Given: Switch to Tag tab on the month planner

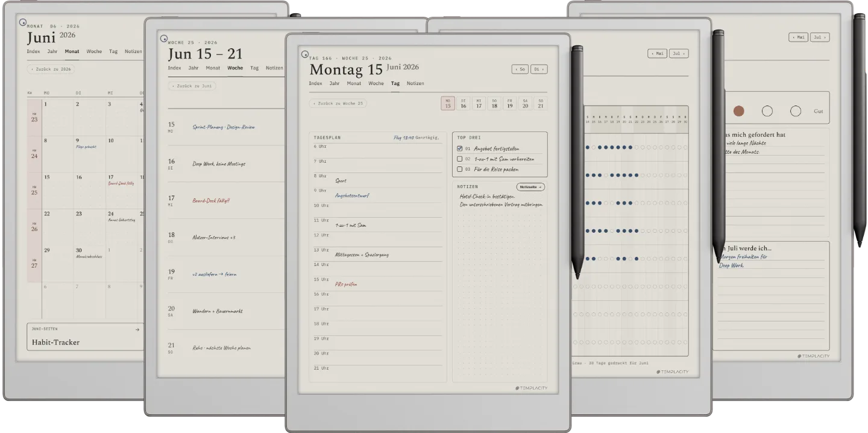Looking at the screenshot, I should pos(113,51).
